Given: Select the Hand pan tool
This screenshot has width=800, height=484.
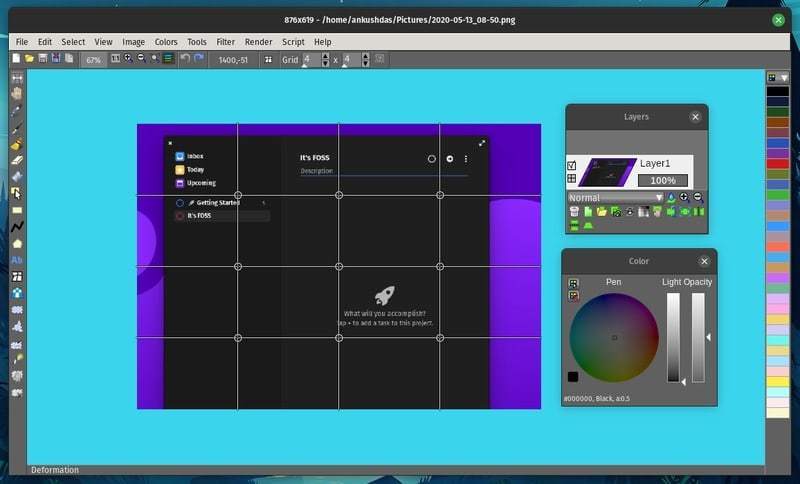Looking at the screenshot, I should 17,93.
